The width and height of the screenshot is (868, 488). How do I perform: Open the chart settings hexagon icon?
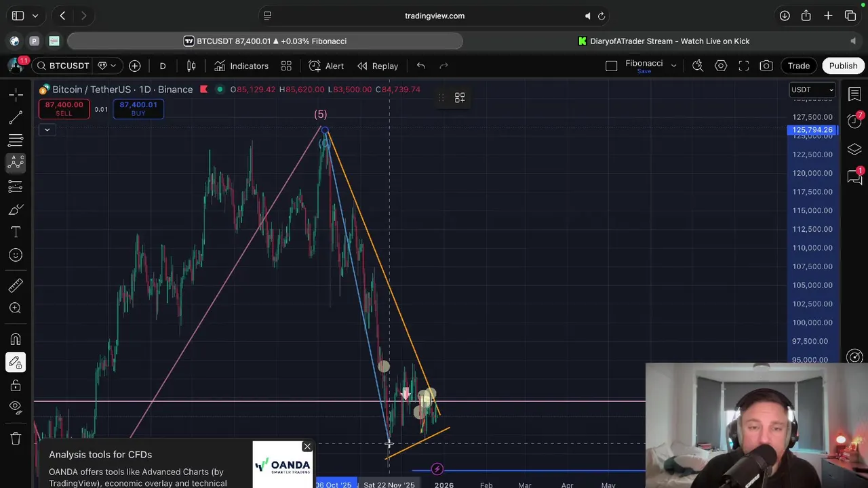[721, 66]
